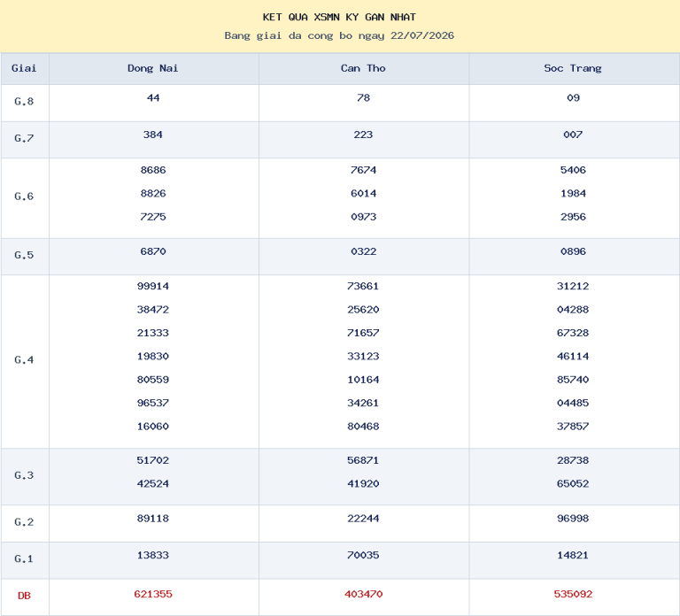Select G.4 number 10164 in Can Tho

pos(363,380)
